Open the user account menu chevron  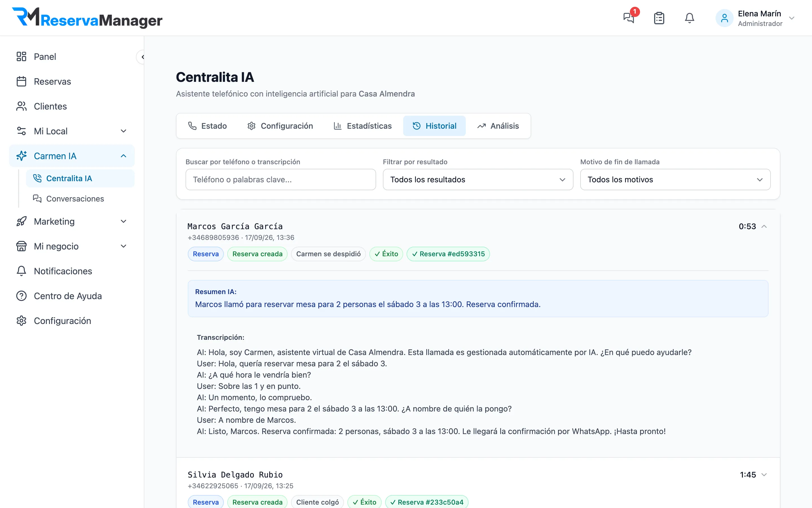pos(791,18)
